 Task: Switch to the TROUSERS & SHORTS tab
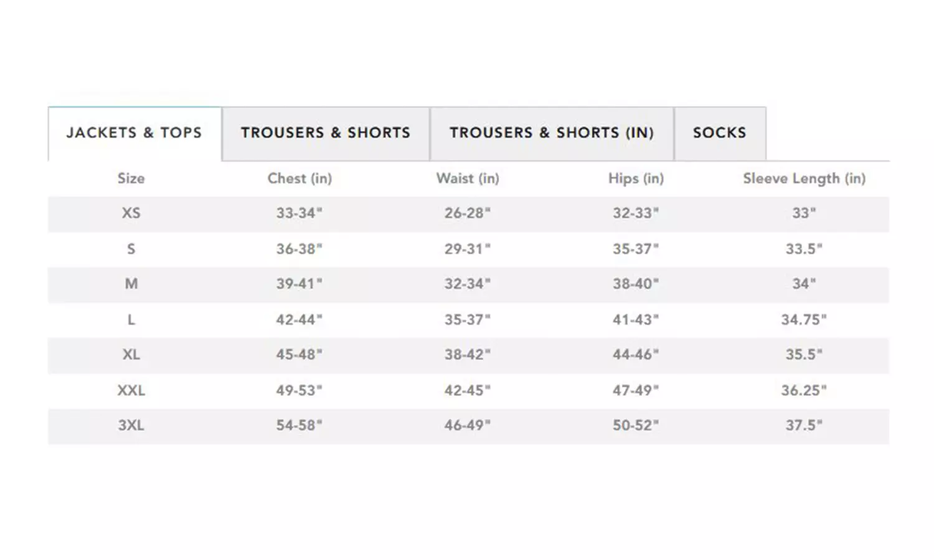[325, 133]
